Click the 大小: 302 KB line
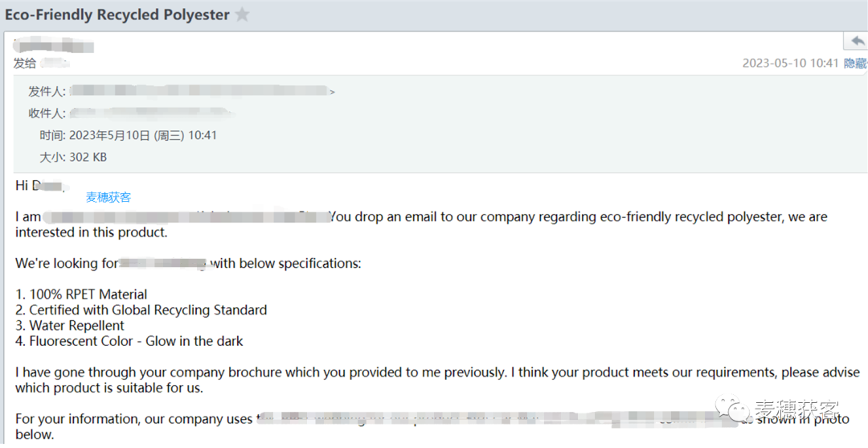 (73, 158)
